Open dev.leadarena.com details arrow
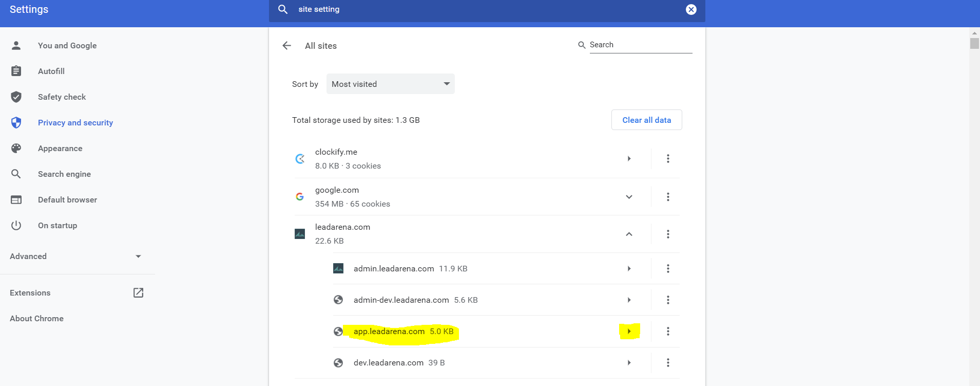This screenshot has height=386, width=980. coord(629,363)
